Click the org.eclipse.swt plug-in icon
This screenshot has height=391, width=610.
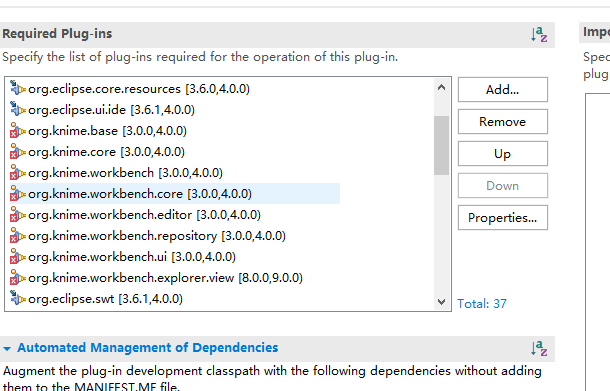coord(17,299)
